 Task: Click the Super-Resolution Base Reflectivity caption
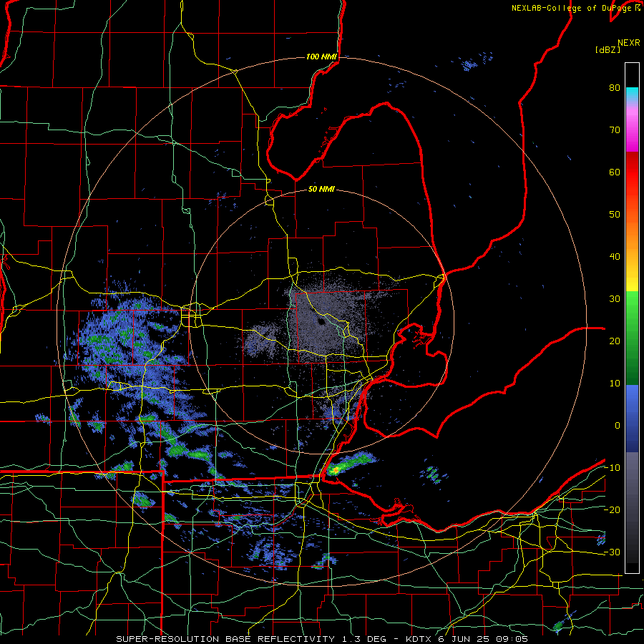(321, 639)
